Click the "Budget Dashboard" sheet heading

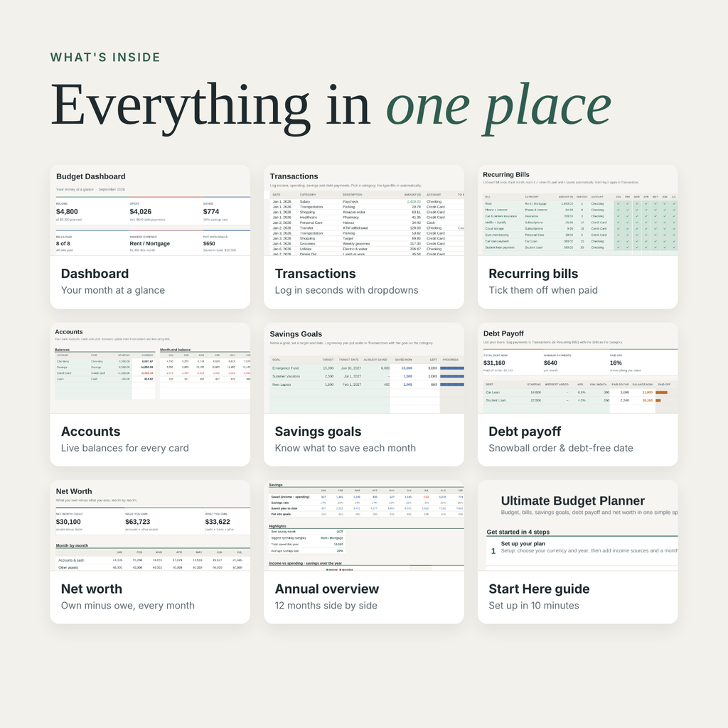(90, 176)
